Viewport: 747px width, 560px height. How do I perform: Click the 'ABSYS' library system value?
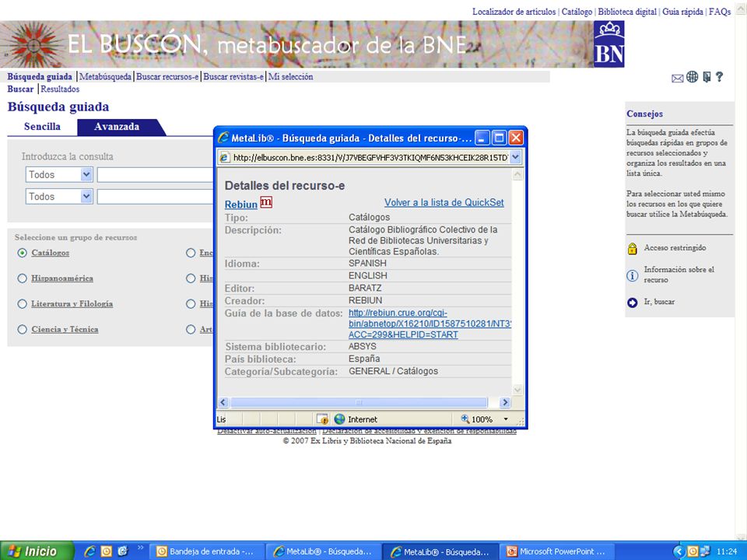[363, 346]
